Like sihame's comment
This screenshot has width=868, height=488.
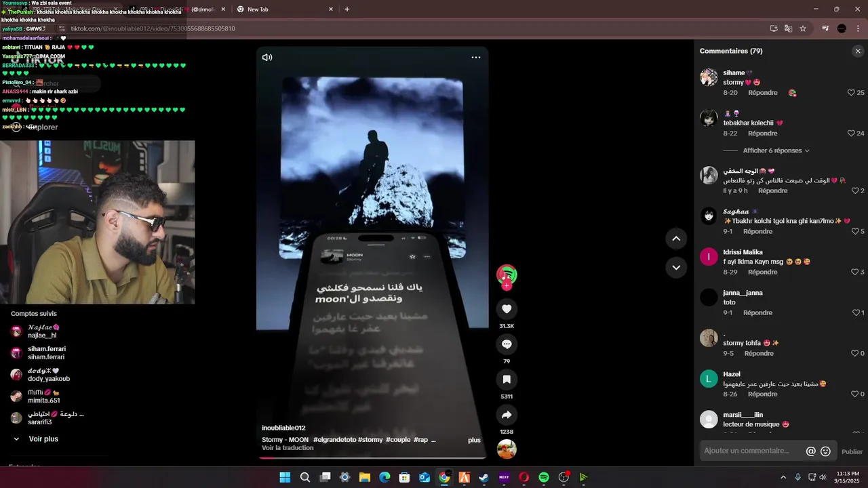pos(851,93)
